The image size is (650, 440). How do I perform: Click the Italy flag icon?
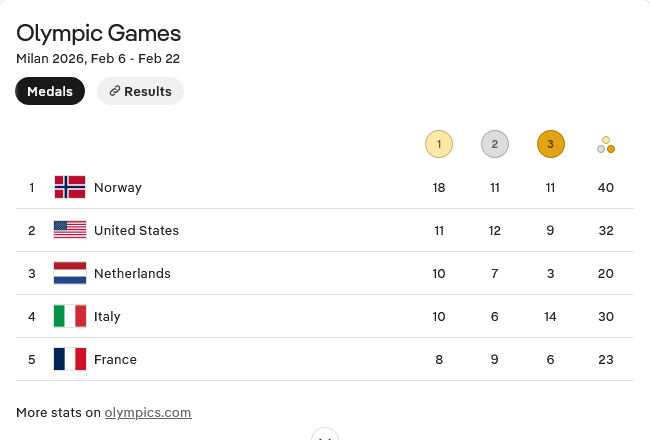point(70,316)
